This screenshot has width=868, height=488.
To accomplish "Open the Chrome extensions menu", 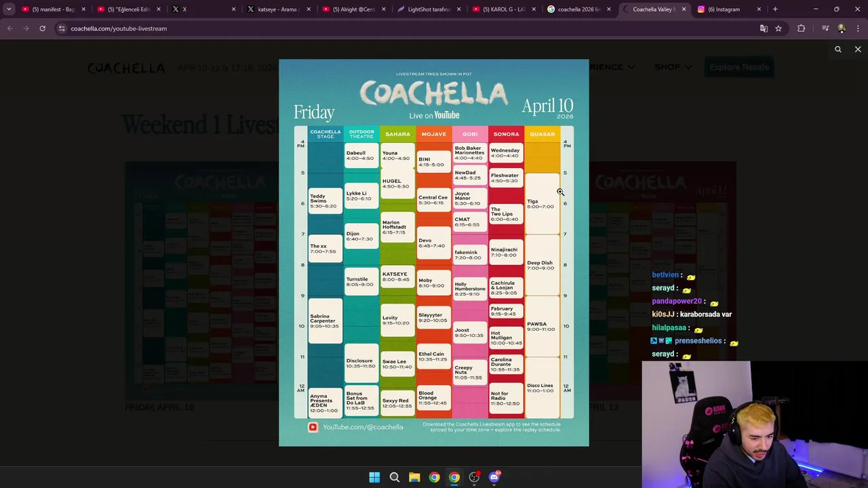I will tap(802, 28).
